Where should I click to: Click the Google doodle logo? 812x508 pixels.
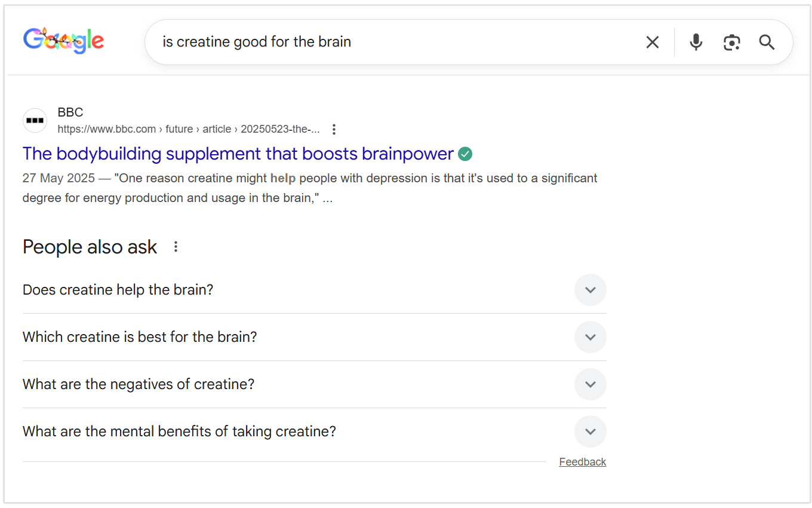[x=63, y=41]
